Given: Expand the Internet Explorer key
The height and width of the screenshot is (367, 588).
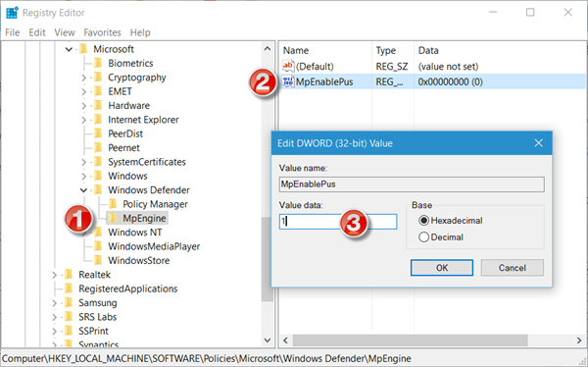Looking at the screenshot, I should pyautogui.click(x=83, y=120).
